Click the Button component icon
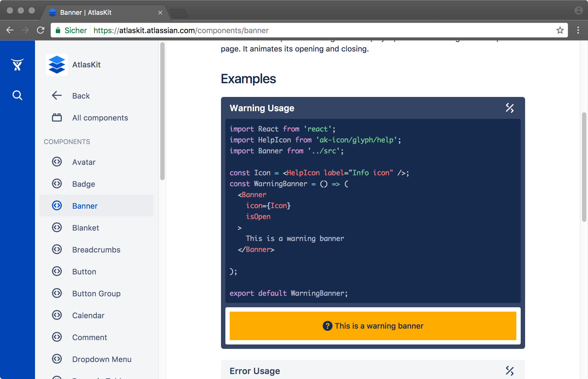 coord(57,271)
